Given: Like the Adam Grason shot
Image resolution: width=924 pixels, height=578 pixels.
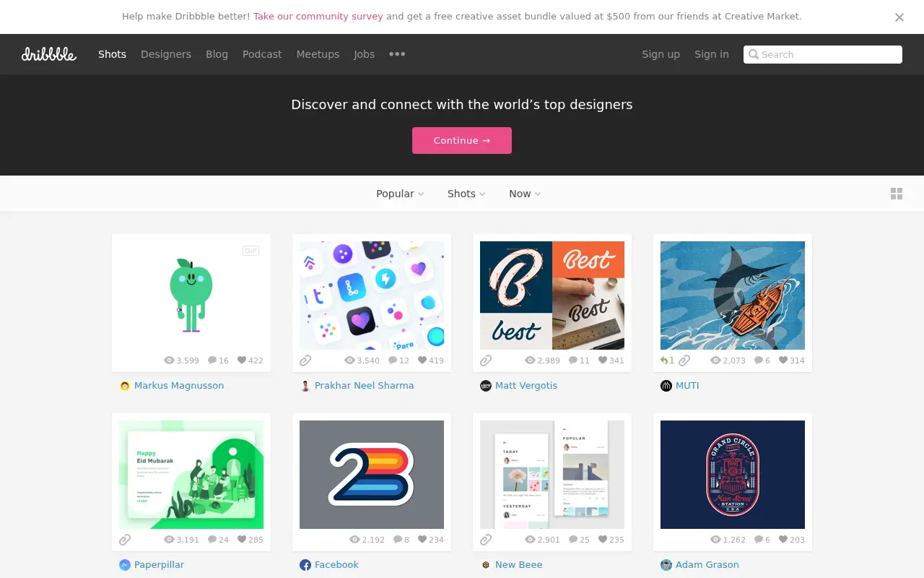Looking at the screenshot, I should point(783,540).
